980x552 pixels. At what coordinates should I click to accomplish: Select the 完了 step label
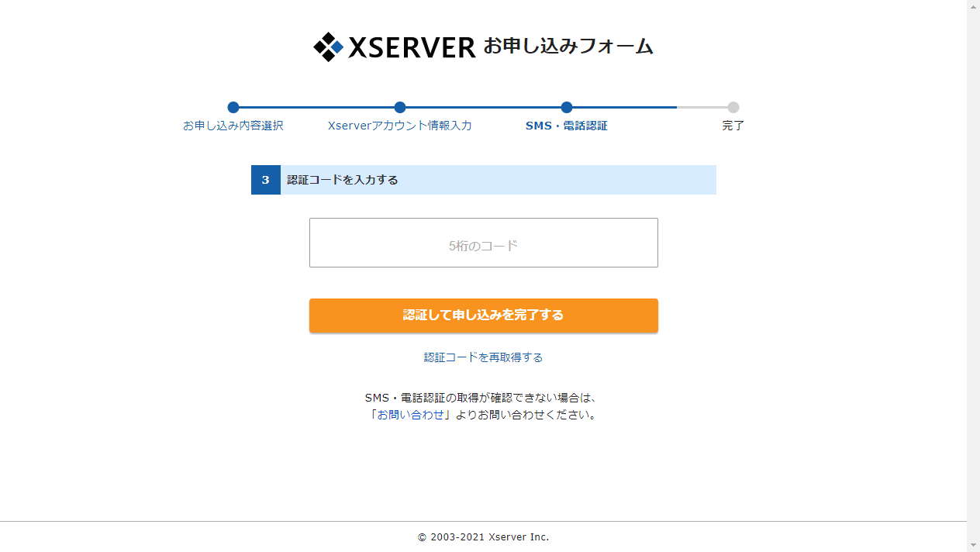coord(733,126)
